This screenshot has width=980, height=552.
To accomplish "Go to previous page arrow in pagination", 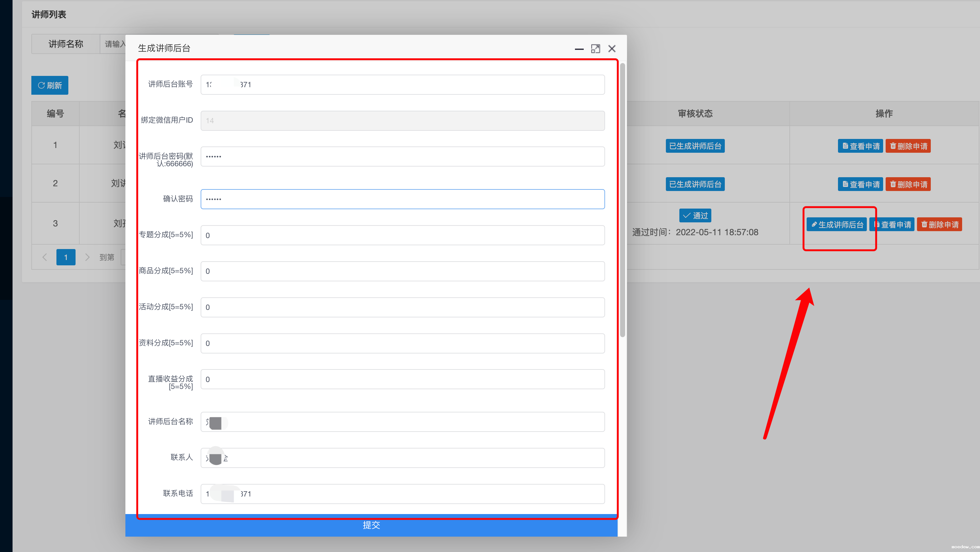I will tap(45, 257).
